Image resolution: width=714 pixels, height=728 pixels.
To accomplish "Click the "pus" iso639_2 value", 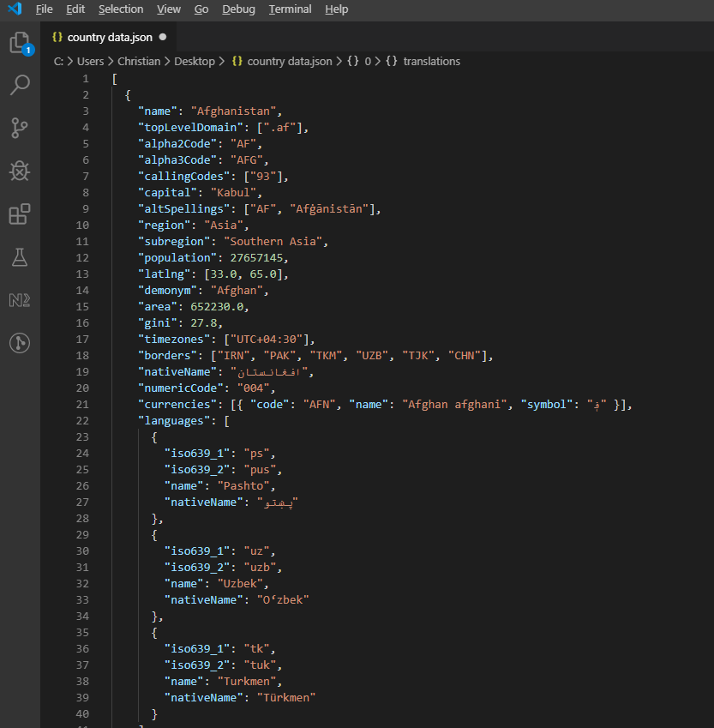I will [x=260, y=470].
